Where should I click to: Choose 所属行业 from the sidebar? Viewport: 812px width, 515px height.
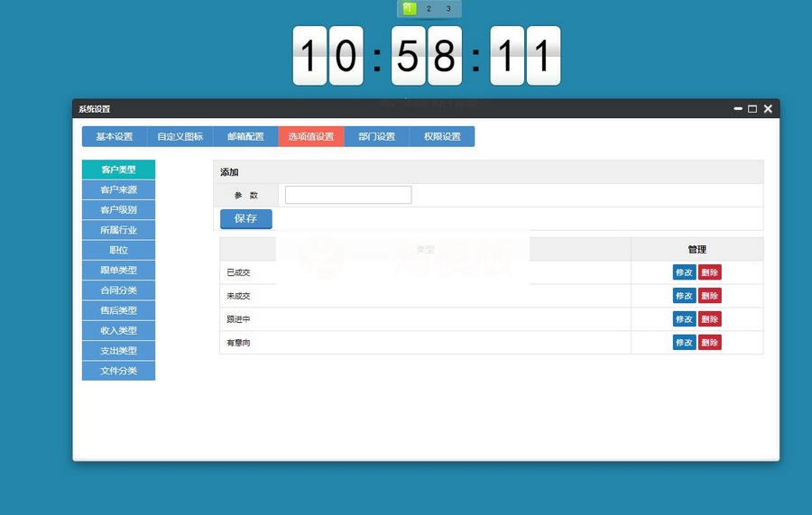click(x=118, y=230)
